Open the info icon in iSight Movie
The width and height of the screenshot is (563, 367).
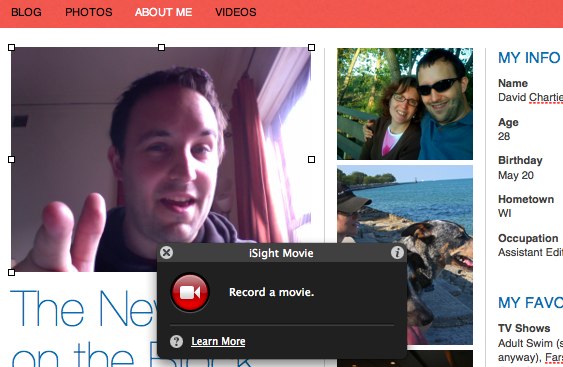[397, 253]
